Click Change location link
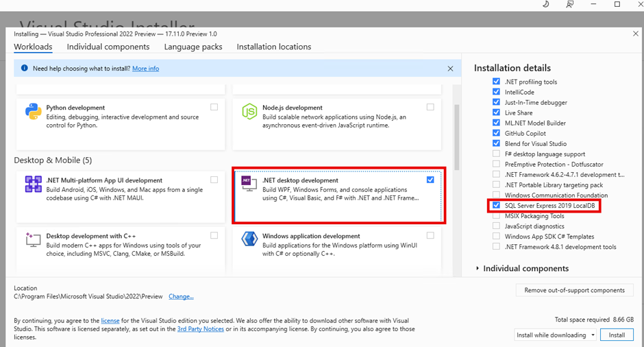This screenshot has width=644, height=347. 181,296
